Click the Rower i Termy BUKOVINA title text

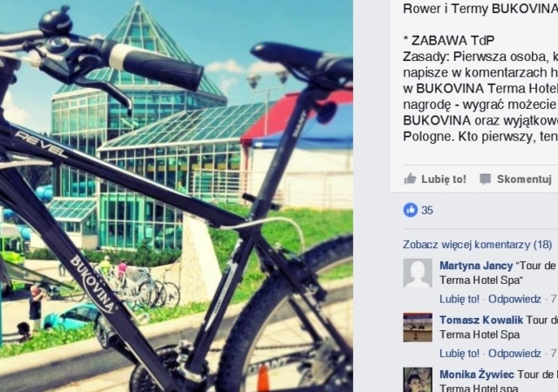coord(480,9)
